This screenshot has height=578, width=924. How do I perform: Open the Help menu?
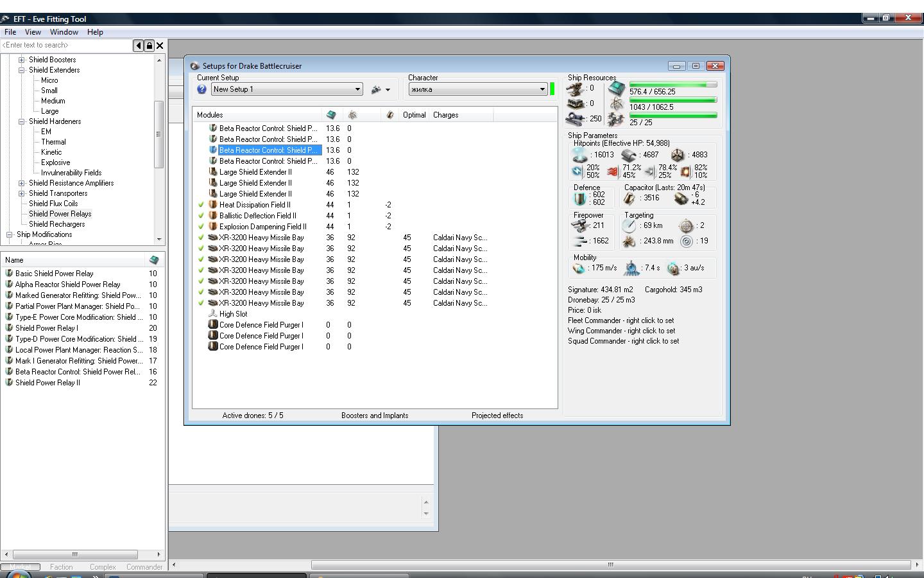95,32
